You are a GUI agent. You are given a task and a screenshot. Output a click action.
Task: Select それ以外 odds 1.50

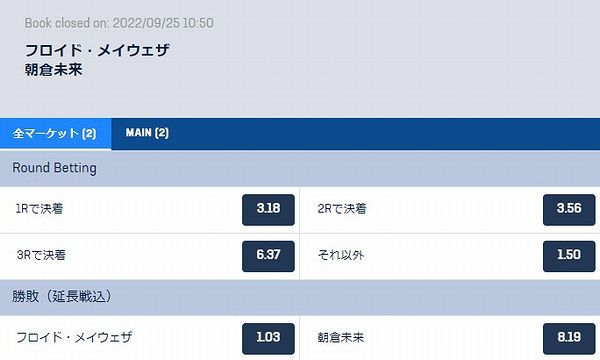point(569,256)
